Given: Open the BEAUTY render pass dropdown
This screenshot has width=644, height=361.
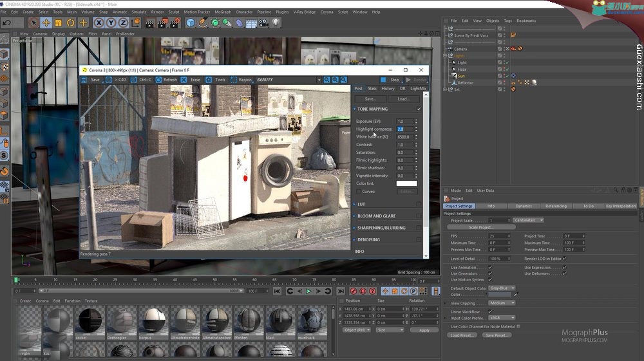Looking at the screenshot, I should tap(289, 80).
